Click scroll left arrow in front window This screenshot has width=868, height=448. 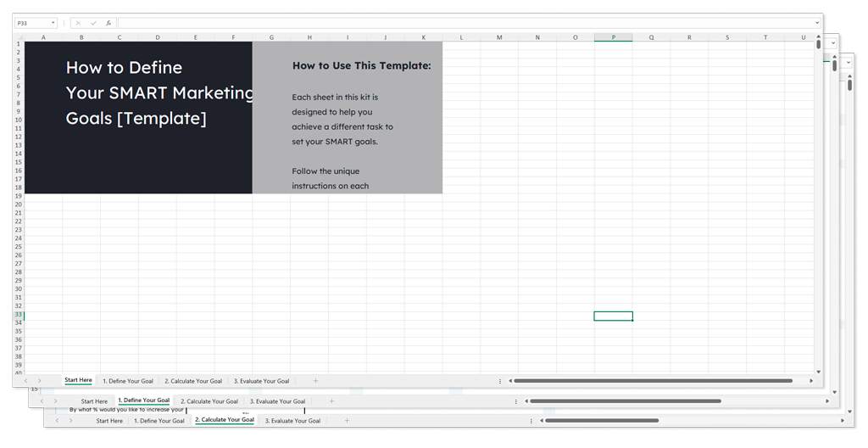click(x=509, y=381)
